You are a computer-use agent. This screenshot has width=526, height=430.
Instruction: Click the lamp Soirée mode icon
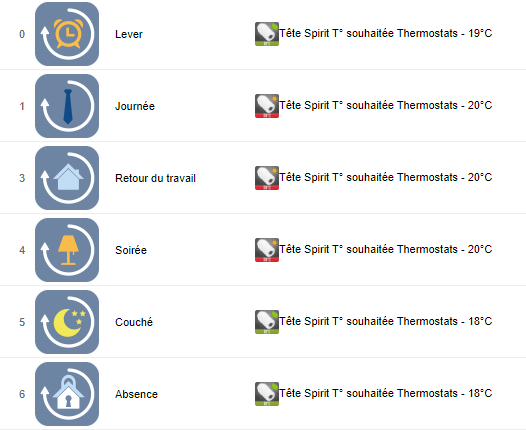point(67,250)
